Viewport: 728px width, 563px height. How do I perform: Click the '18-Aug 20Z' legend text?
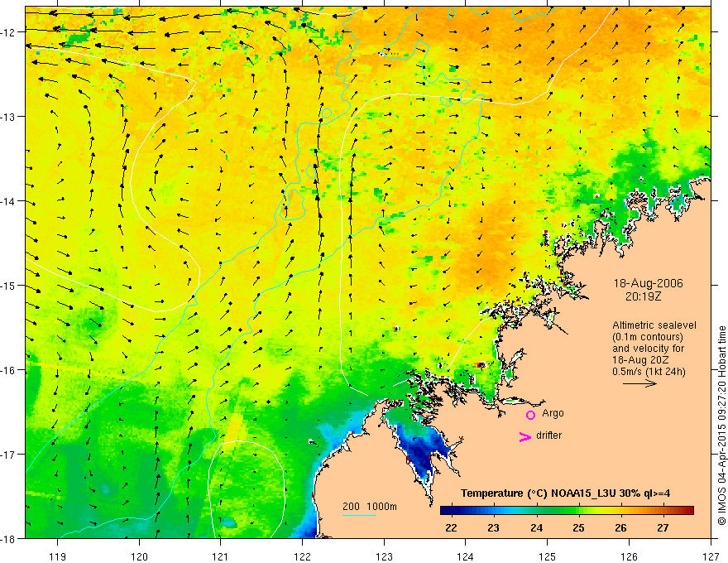(x=639, y=360)
